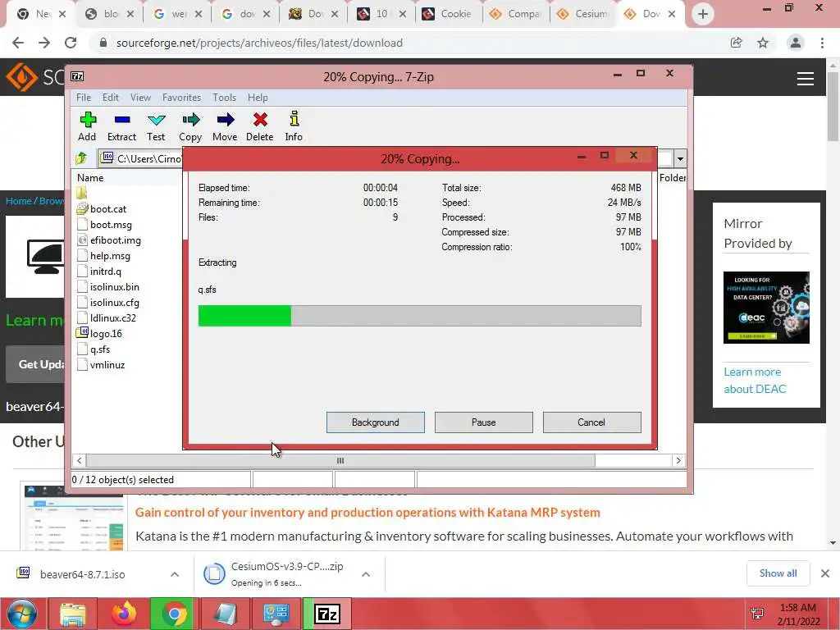Select the isolinux.bin file
Screen dimensions: 840x630
click(x=114, y=286)
